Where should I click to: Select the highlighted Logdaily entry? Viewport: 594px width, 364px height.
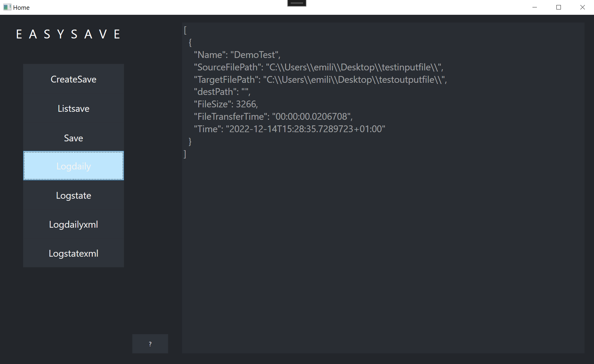pyautogui.click(x=73, y=166)
